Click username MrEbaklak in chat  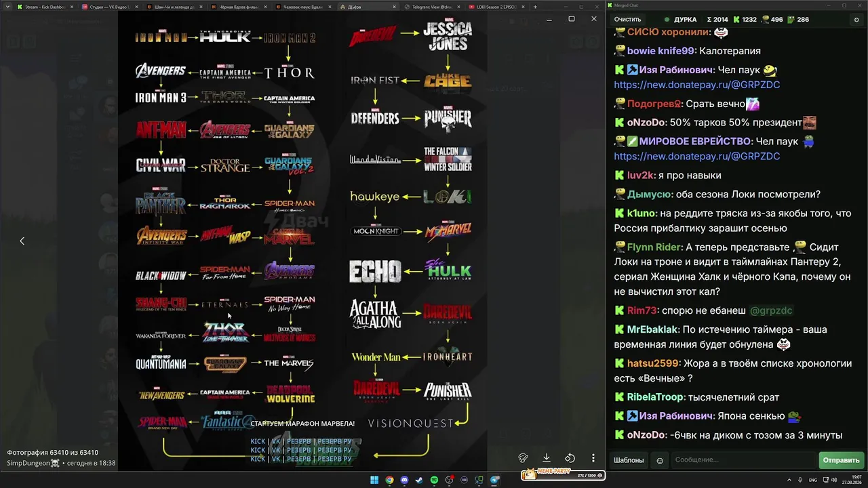pyautogui.click(x=654, y=329)
